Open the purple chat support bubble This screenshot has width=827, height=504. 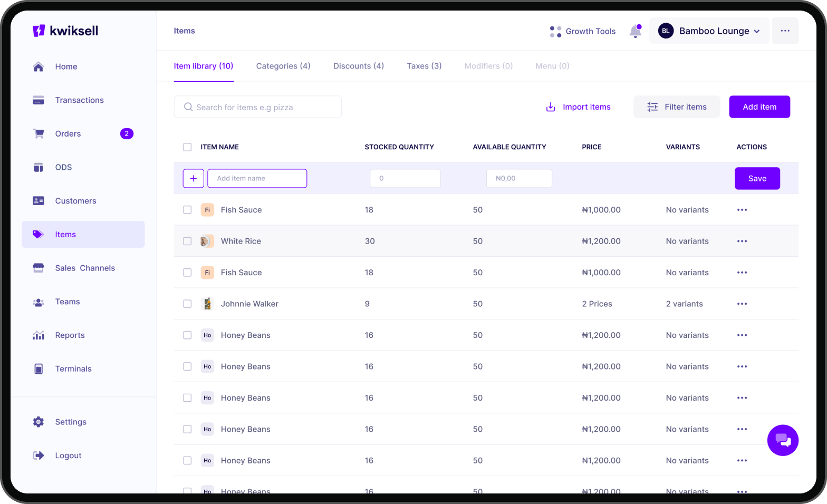783,440
